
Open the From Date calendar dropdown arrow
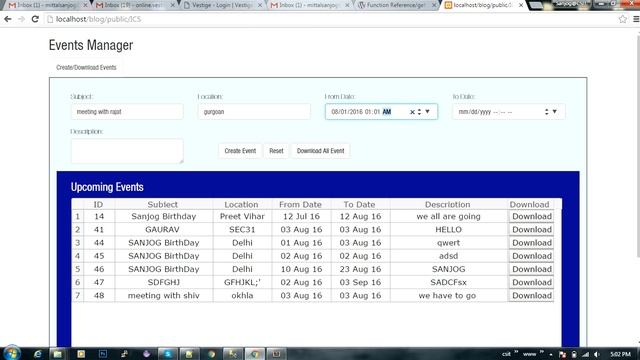click(427, 111)
